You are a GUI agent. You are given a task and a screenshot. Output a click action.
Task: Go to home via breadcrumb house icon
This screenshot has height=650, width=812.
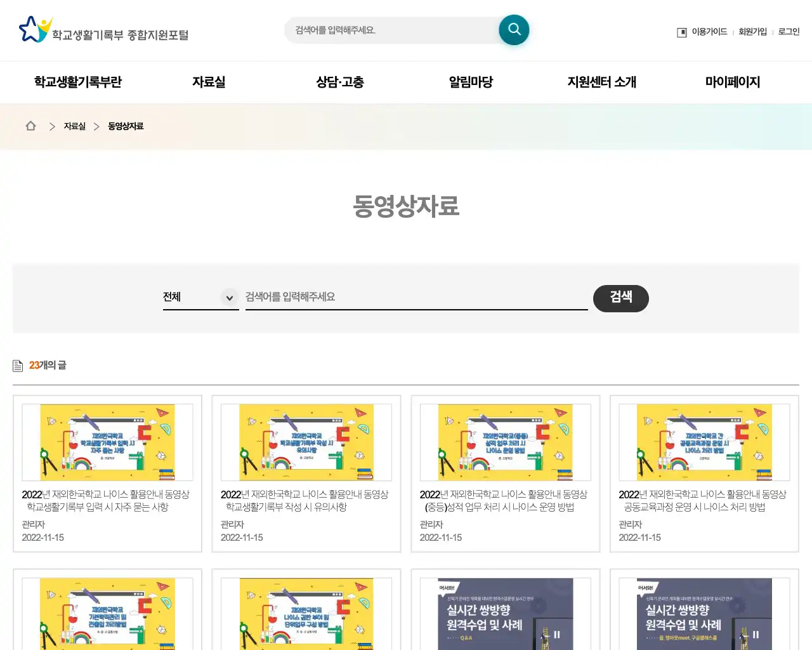tap(30, 126)
